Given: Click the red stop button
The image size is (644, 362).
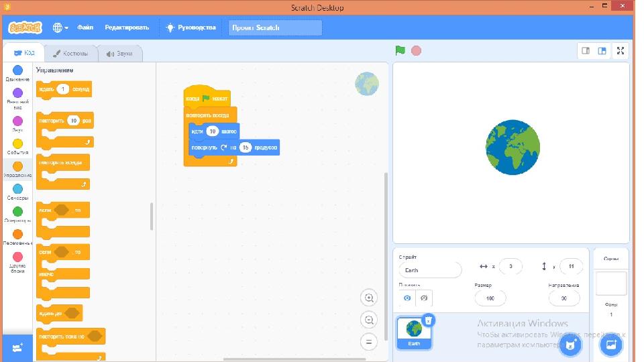Looking at the screenshot, I should pyautogui.click(x=416, y=51).
